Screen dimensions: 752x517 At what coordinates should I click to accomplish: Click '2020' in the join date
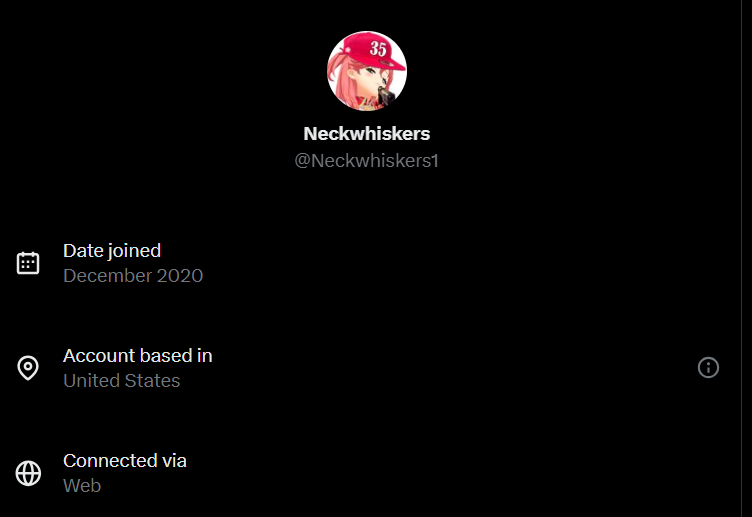180,276
